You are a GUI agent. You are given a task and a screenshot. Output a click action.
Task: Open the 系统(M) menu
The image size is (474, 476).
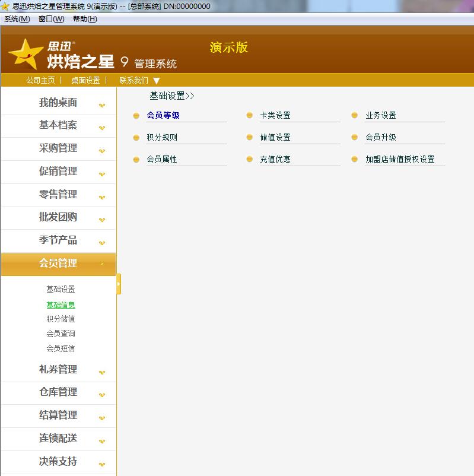point(17,19)
